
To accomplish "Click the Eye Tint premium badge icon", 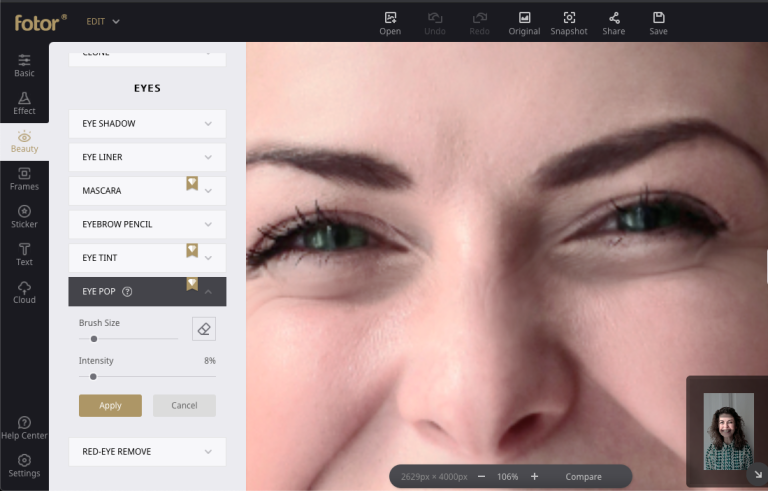I will pos(192,250).
